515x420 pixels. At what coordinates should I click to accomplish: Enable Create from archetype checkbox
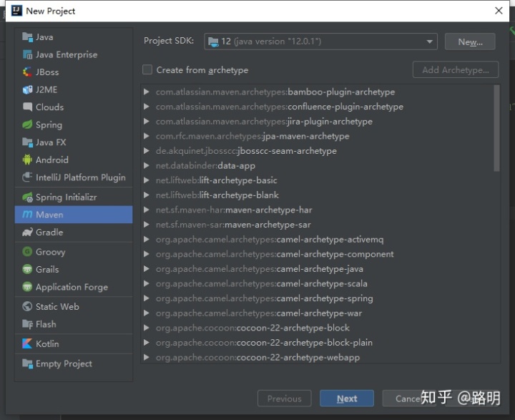pos(147,69)
